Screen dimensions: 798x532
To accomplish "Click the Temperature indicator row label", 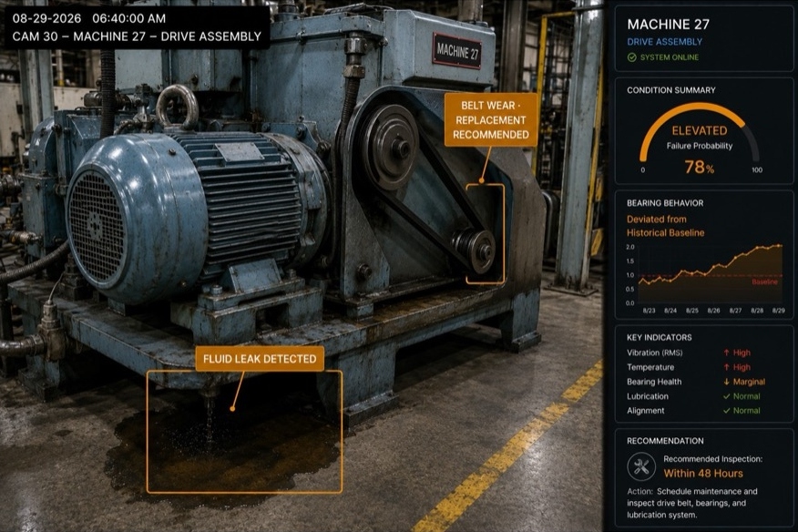I will [650, 367].
